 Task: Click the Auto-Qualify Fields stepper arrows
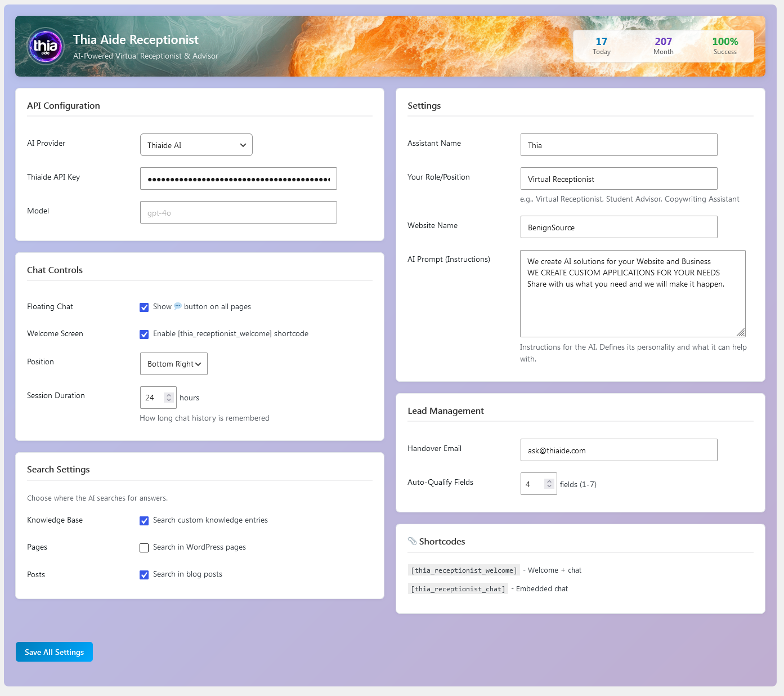coord(549,484)
